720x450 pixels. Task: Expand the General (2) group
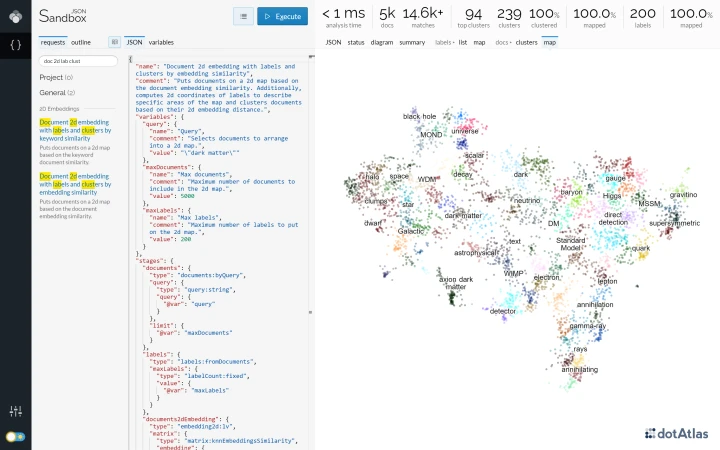(57, 92)
